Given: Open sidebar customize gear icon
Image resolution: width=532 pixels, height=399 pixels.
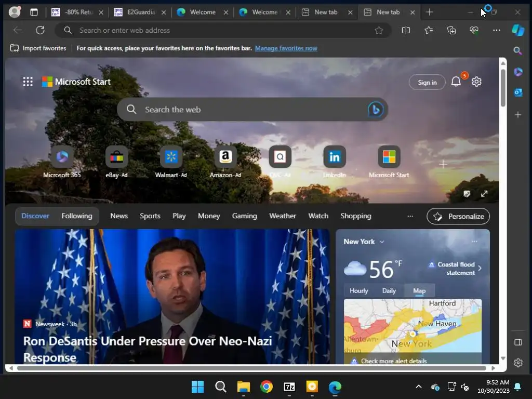Looking at the screenshot, I should point(518,363).
